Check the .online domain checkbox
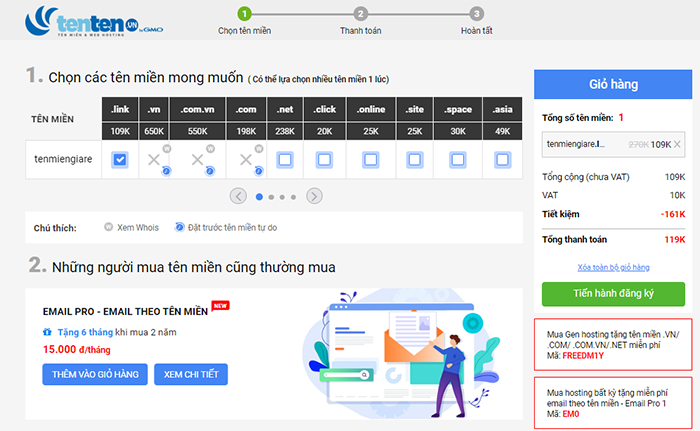The image size is (700, 431). pos(371,159)
